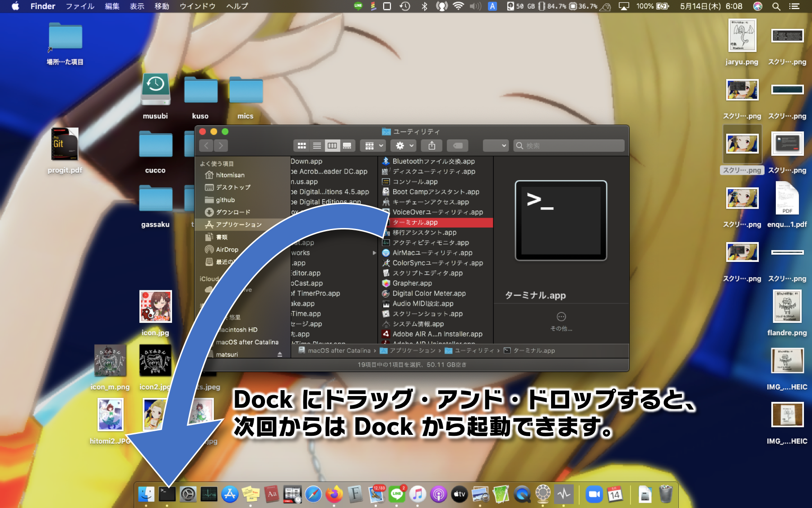Open System Preferences from the Dock
Image resolution: width=812 pixels, height=508 pixels.
pos(188,494)
